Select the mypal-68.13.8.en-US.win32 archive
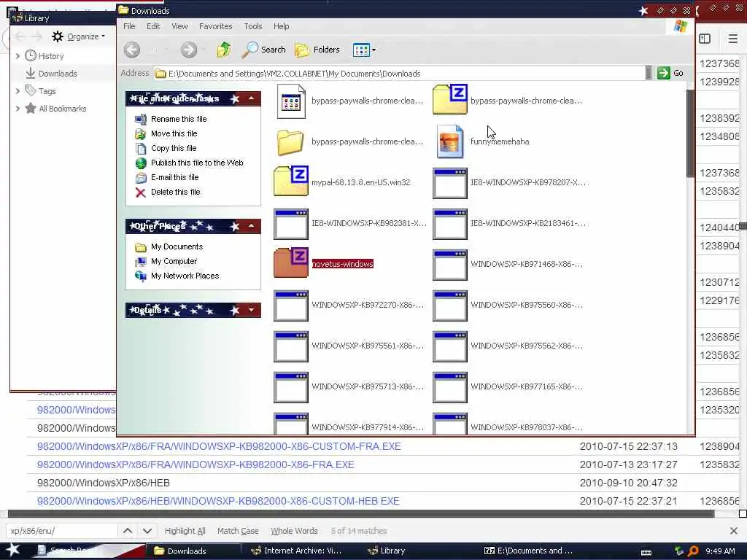Screen dimensions: 747x560 click(291, 181)
